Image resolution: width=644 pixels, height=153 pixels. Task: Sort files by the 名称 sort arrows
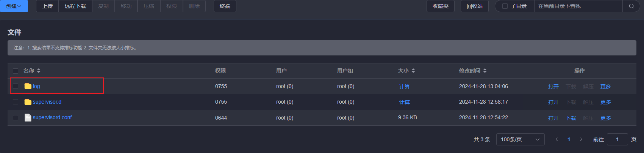39,71
